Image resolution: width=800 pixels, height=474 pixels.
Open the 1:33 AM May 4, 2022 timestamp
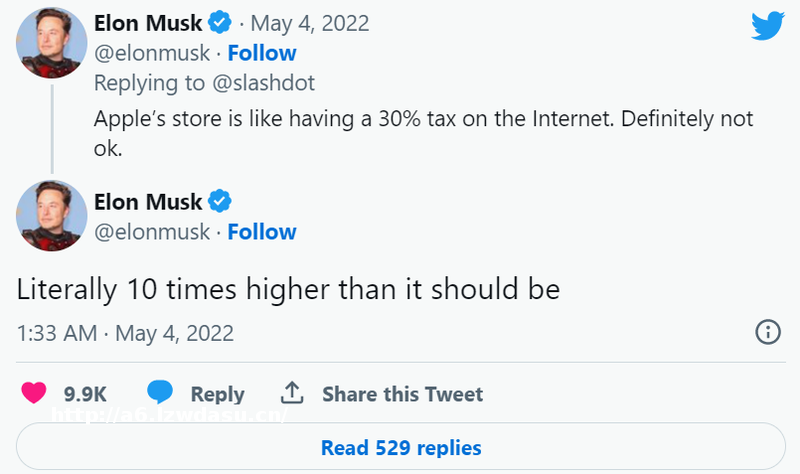(125, 332)
